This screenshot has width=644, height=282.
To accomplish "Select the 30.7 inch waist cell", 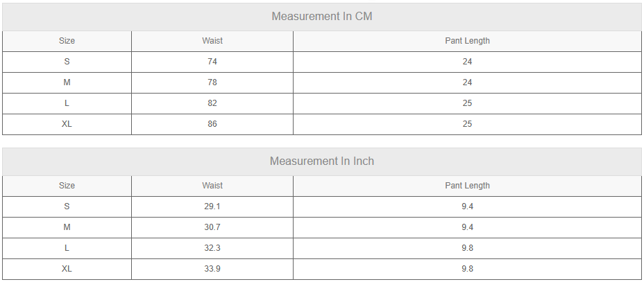I will pos(212,227).
